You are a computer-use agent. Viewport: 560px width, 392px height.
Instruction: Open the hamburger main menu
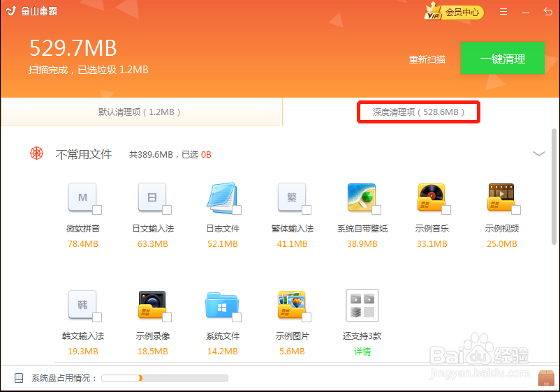tap(503, 12)
